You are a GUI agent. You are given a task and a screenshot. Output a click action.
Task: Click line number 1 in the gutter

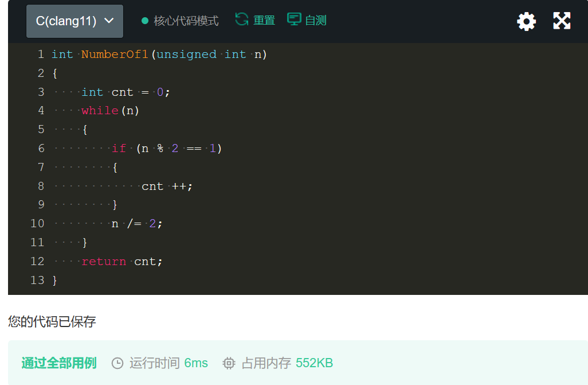click(x=40, y=55)
